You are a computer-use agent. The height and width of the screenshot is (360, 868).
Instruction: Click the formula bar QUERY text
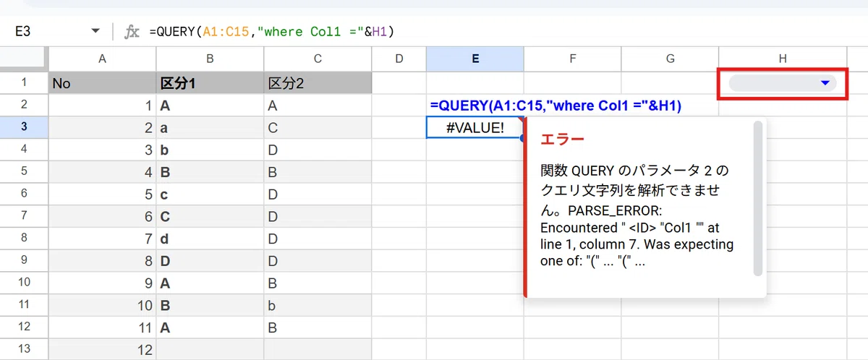point(271,31)
